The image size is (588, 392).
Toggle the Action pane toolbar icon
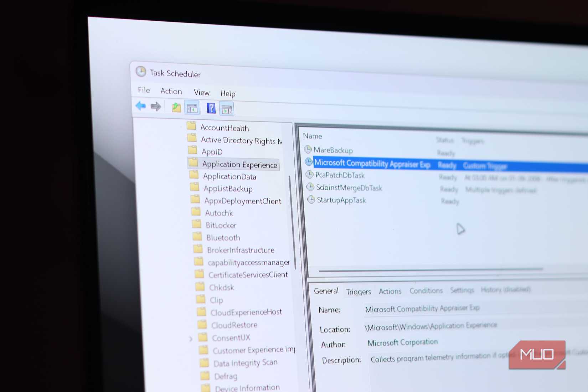tap(227, 109)
